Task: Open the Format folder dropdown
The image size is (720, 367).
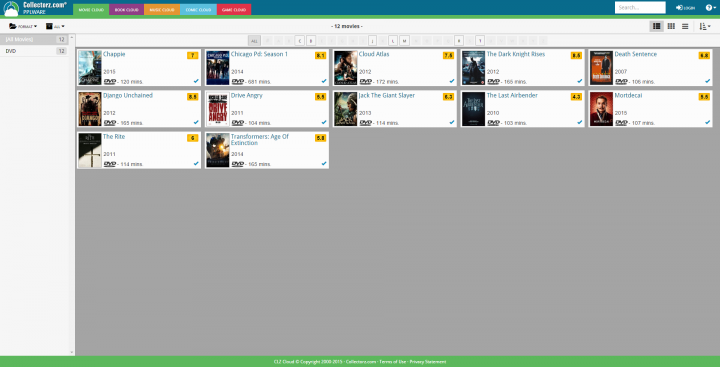Action: pyautogui.click(x=23, y=26)
